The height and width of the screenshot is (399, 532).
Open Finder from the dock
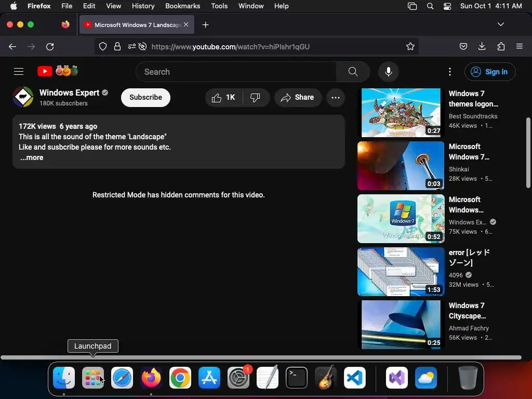[x=64, y=378]
